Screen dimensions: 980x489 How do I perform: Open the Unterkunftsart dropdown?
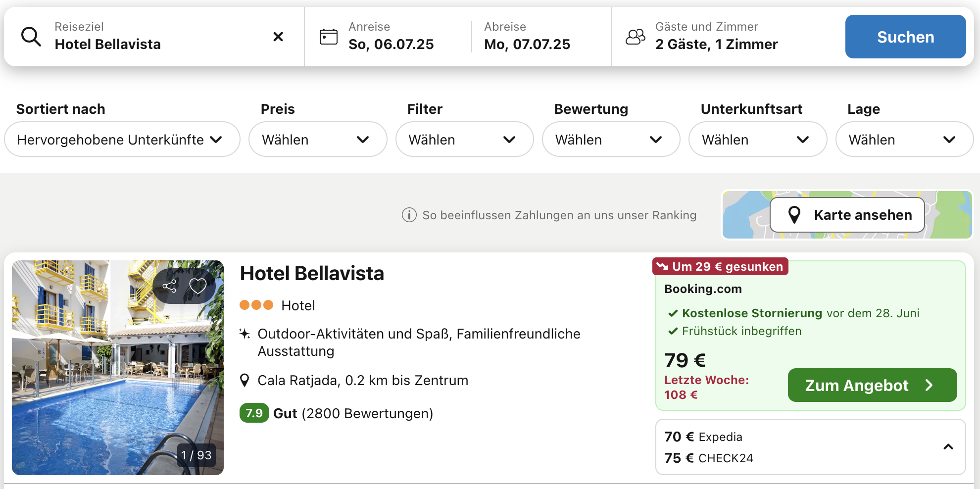click(757, 140)
